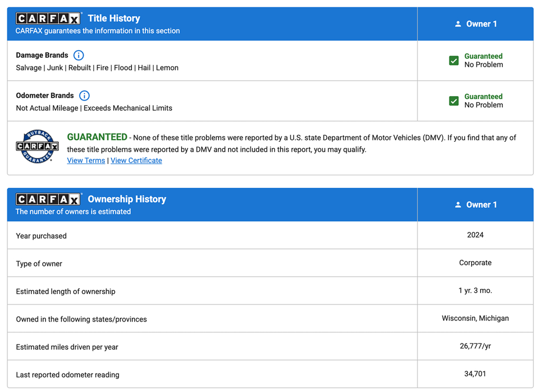
Task: Click the Wisconsin, Michigan states value
Action: (475, 318)
